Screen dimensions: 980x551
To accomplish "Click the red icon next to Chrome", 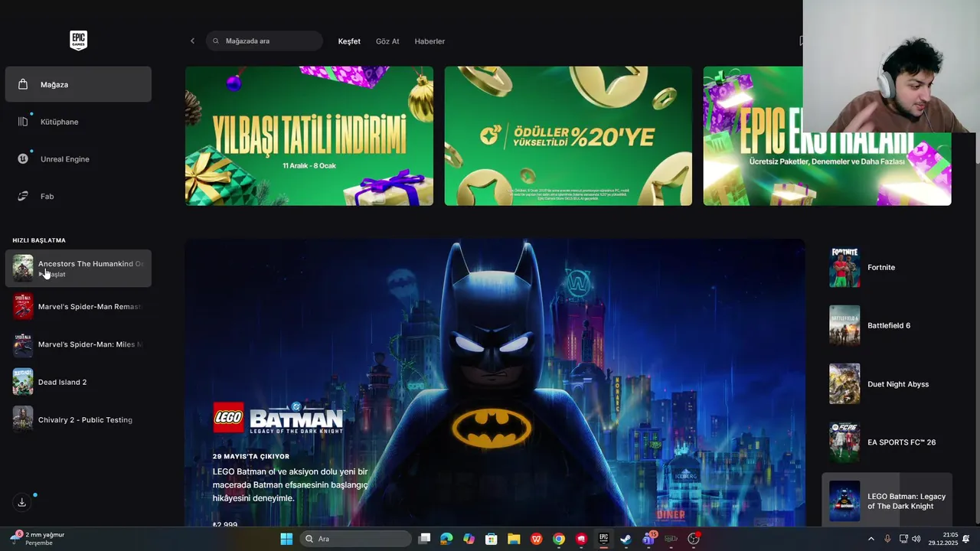I will (x=581, y=539).
